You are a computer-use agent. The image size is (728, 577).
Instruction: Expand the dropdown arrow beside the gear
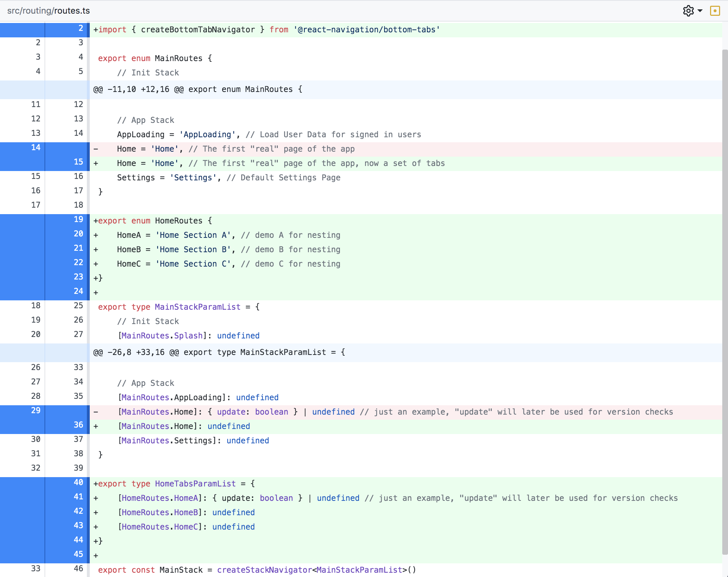coord(700,11)
